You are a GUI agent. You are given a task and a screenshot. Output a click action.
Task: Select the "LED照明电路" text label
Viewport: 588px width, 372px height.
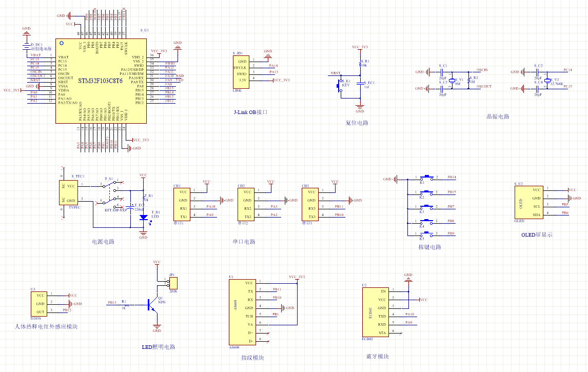point(159,347)
